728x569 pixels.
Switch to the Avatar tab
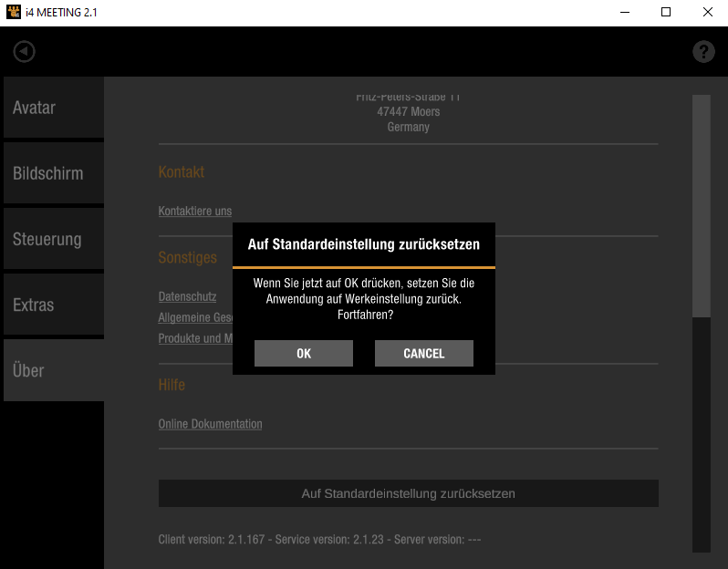53,108
